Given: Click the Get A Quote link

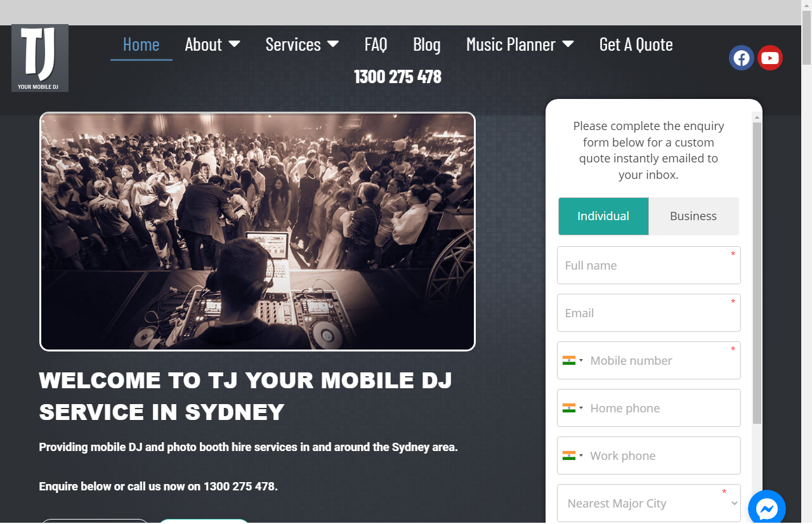Looking at the screenshot, I should (x=636, y=44).
